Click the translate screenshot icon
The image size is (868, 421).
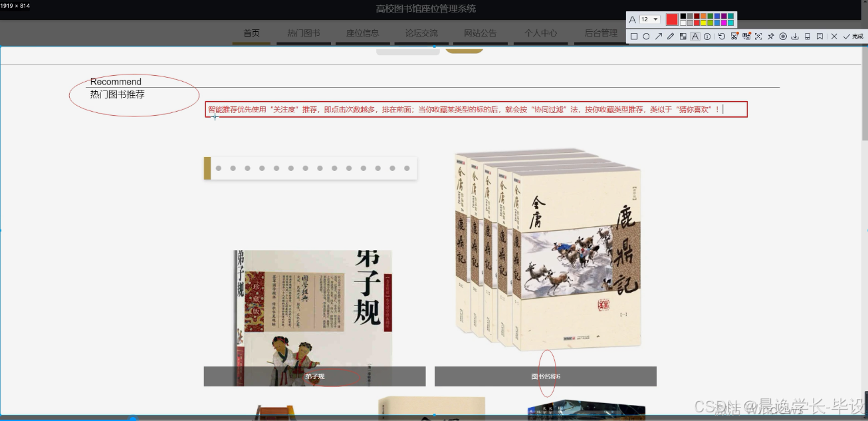746,37
